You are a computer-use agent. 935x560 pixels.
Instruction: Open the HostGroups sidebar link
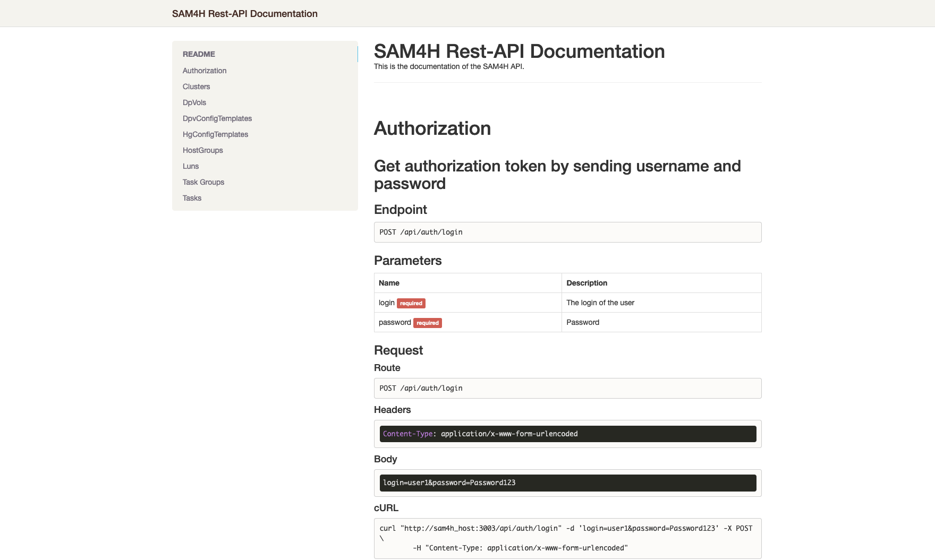coord(203,150)
